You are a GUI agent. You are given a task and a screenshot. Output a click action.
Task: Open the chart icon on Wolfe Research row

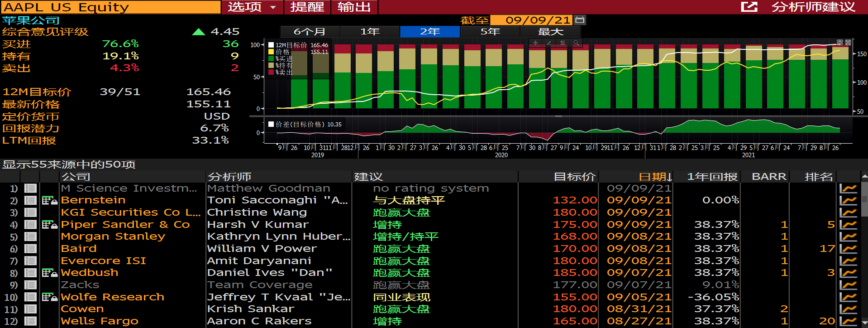coord(848,297)
